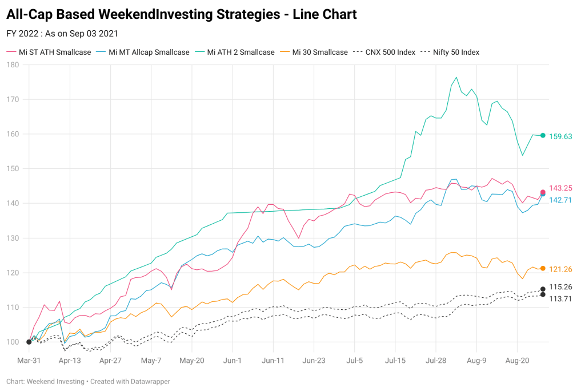
Task: Click the pink endpoint dot at 143.25
Action: [x=543, y=192]
